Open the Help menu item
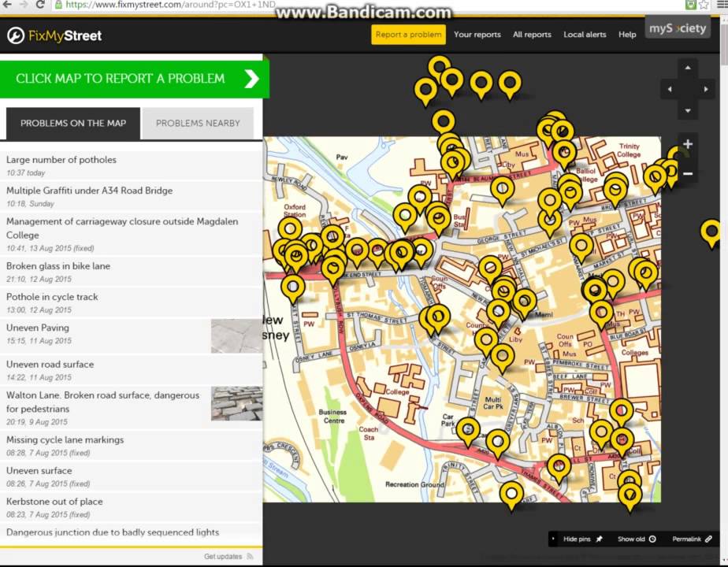The image size is (728, 567). click(x=627, y=35)
